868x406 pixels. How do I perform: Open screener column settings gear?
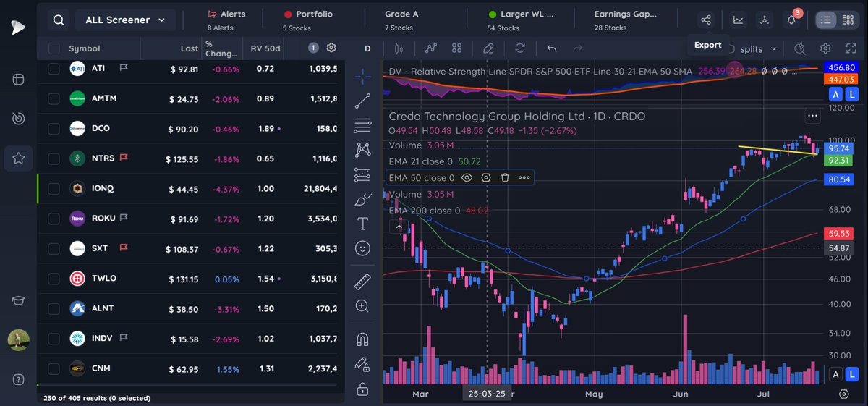pyautogui.click(x=331, y=48)
